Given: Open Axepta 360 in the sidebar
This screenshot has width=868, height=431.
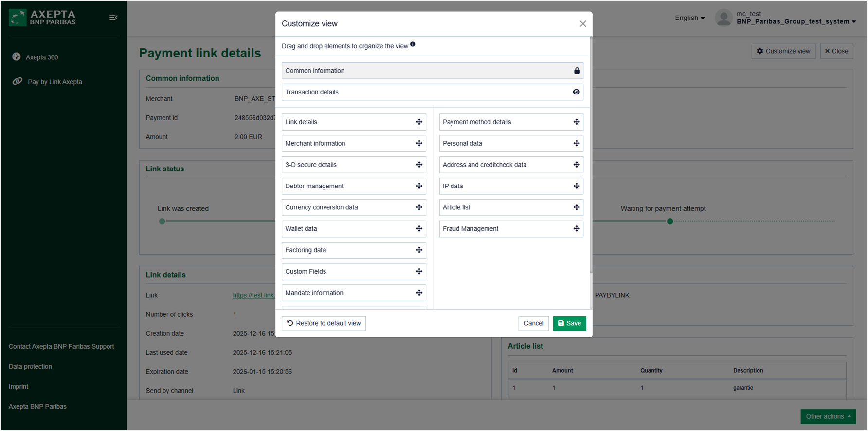Looking at the screenshot, I should coord(42,57).
